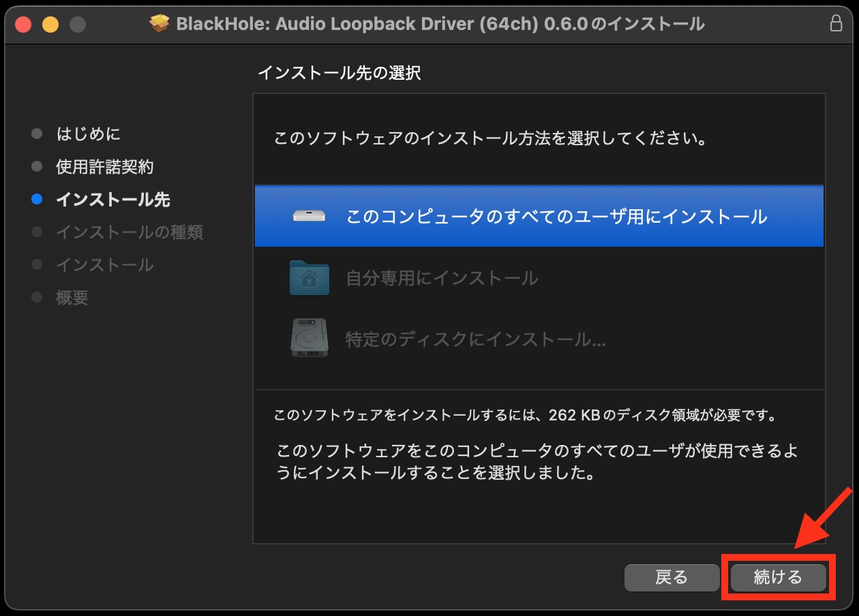
Task: Click the package box icon in title
Action: (160, 24)
